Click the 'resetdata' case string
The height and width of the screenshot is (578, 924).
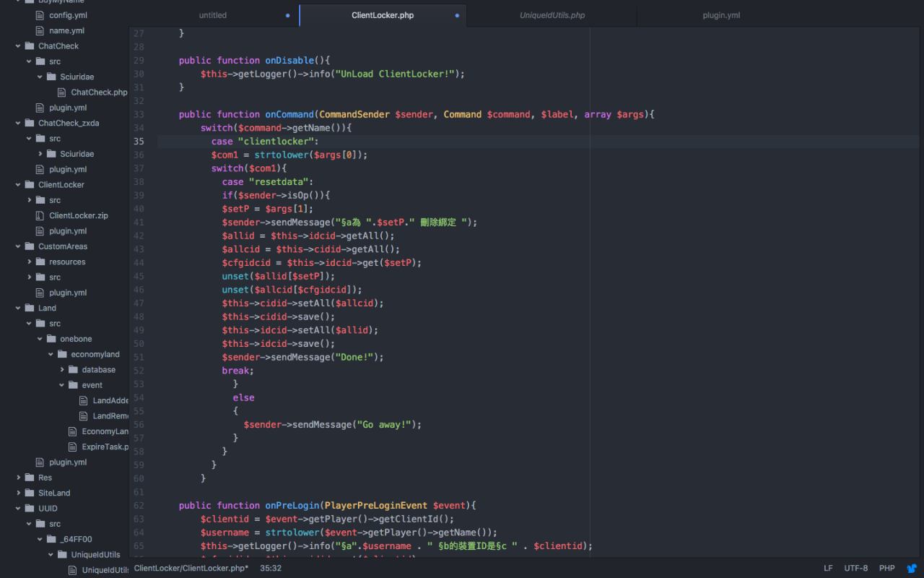tap(279, 182)
